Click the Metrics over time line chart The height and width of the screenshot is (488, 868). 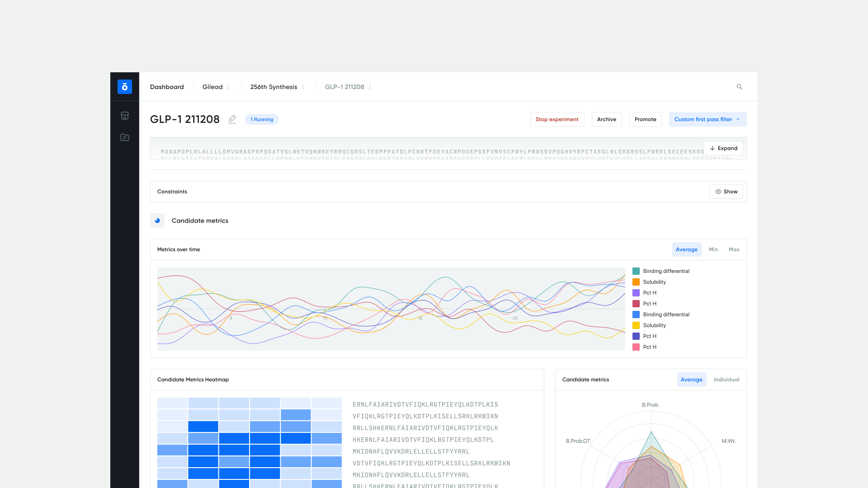click(x=391, y=309)
